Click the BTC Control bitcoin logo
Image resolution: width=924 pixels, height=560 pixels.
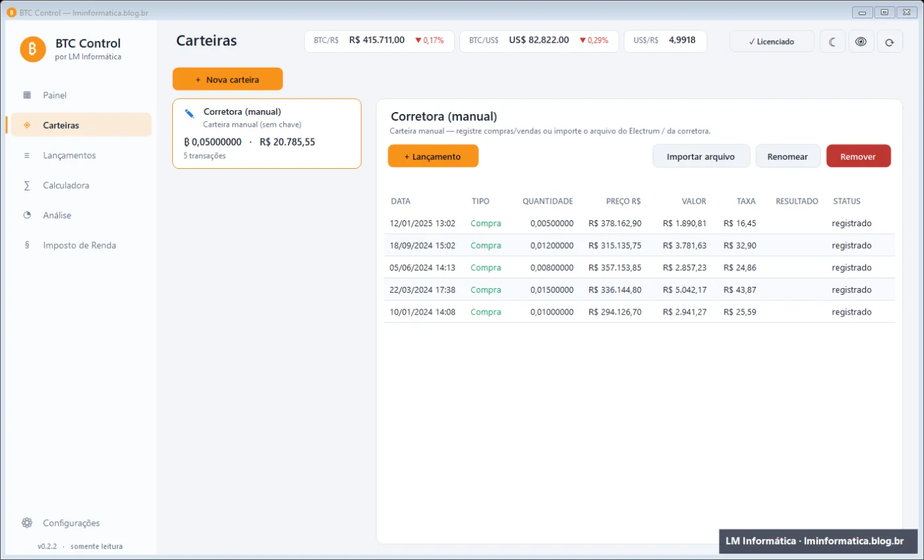pos(33,49)
